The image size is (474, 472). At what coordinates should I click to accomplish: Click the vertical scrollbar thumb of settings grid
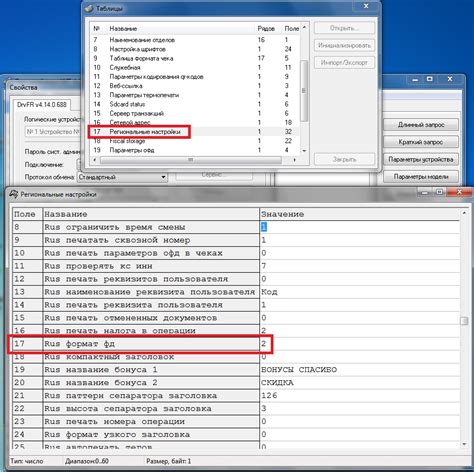464,321
